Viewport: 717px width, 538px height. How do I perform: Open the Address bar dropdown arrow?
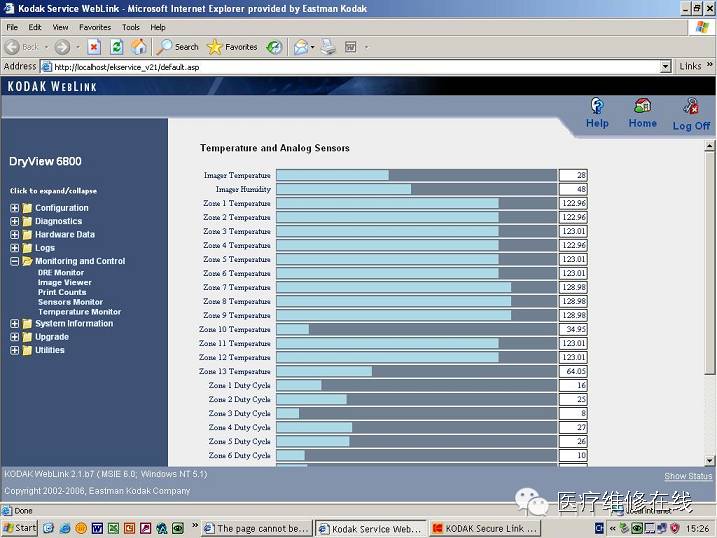(665, 67)
